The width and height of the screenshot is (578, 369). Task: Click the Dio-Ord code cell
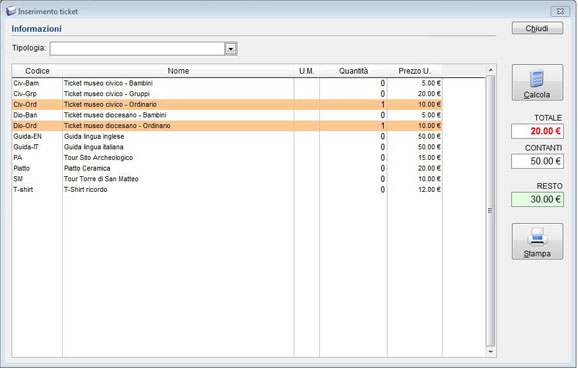coord(37,126)
